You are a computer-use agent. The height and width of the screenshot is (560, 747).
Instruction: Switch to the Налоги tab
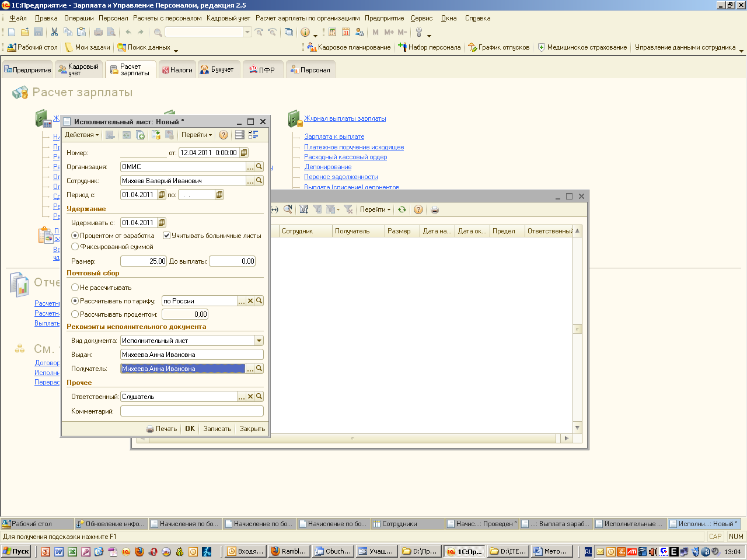[x=177, y=69]
